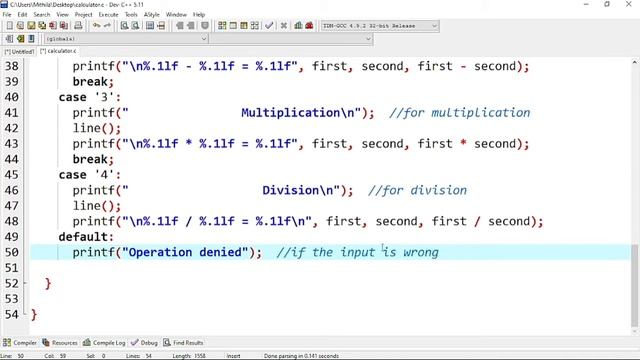640x360 pixels.
Task: Click the Print toolbar icon
Action: pyautogui.click(x=78, y=26)
